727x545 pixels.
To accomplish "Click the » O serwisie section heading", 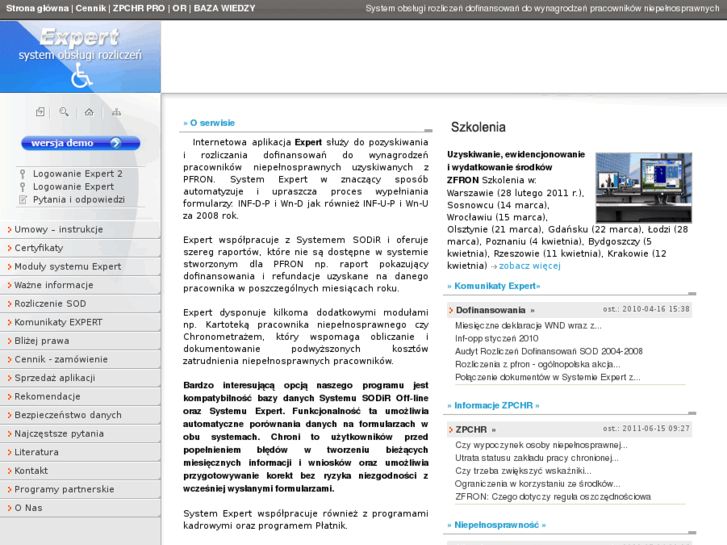I will tap(209, 123).
